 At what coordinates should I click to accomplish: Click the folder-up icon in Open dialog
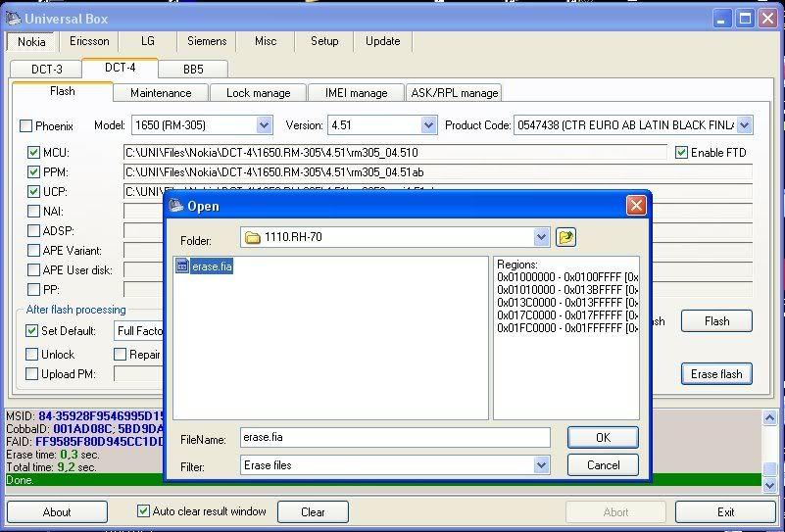coord(565,237)
